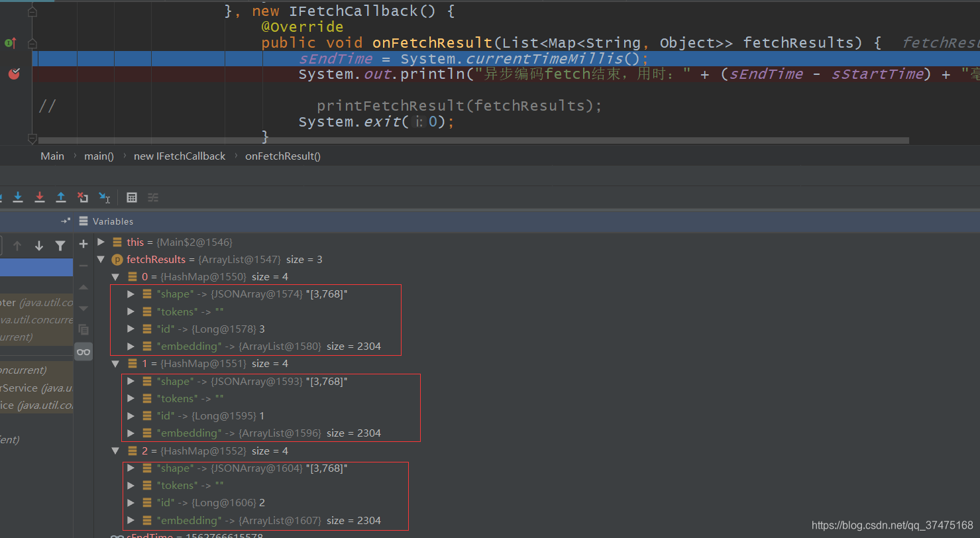Expand "embedding" ArrayList@1580 entry

coord(131,346)
